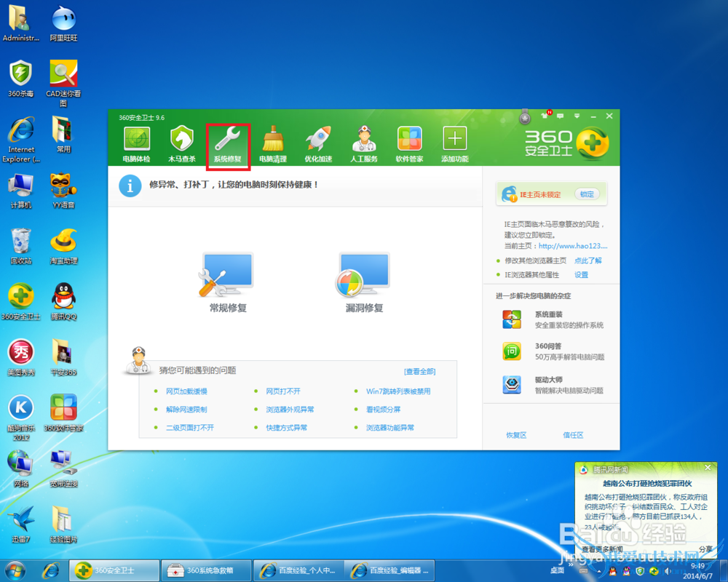The image size is (728, 582).
Task: Select 浏览器外观异常 problem
Action: coord(290,410)
